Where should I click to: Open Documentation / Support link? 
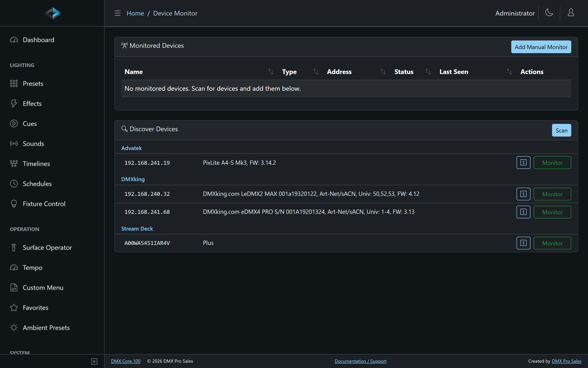coord(360,361)
